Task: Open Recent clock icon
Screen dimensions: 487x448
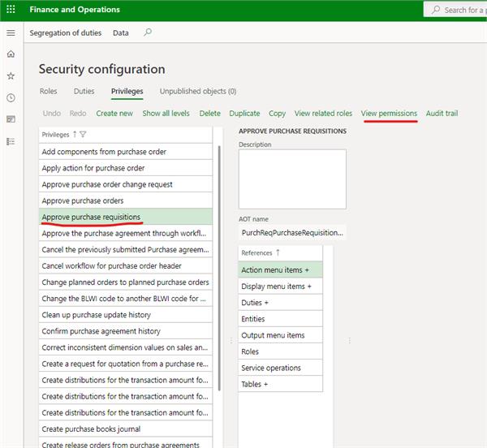Action: pos(11,97)
